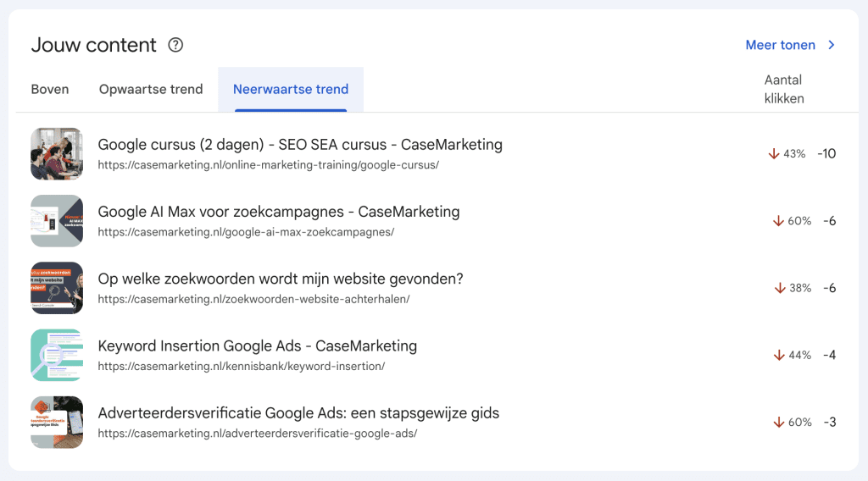Click the 44% decrease value
The height and width of the screenshot is (481, 868).
800,355
